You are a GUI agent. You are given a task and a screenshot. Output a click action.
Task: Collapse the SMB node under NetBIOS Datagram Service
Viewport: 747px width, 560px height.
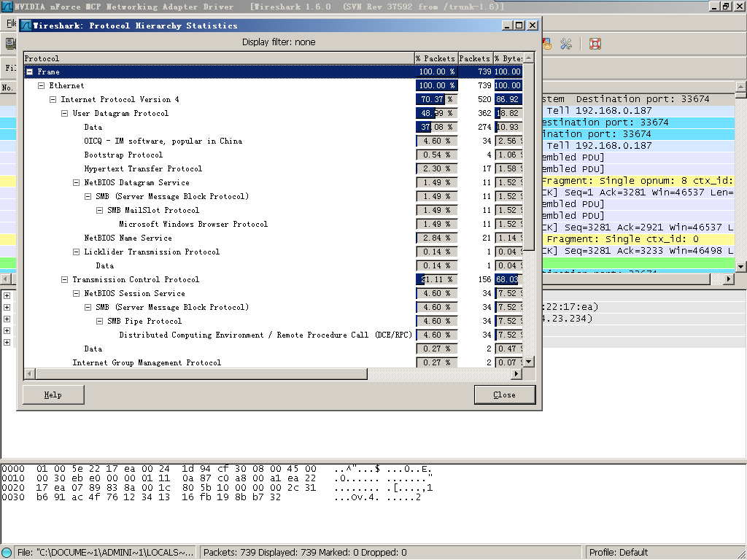(x=88, y=196)
